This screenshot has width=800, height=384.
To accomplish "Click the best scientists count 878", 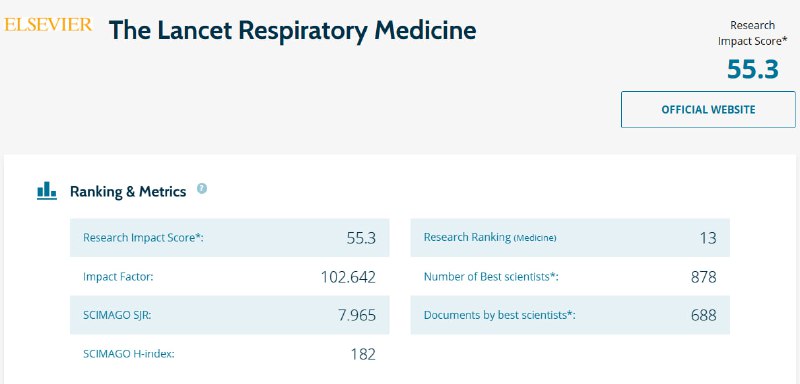I will coord(703,277).
